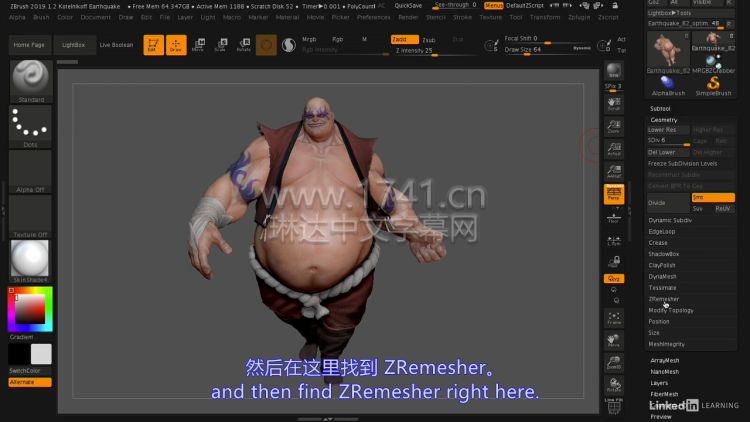Toggle the orange XYZ rotation button
The image size is (750, 422).
(x=614, y=278)
